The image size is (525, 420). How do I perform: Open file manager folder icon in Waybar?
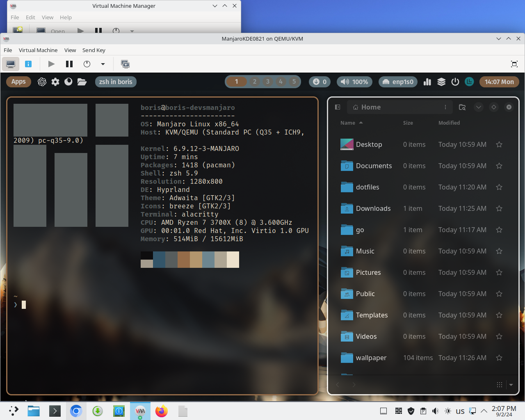(x=82, y=82)
